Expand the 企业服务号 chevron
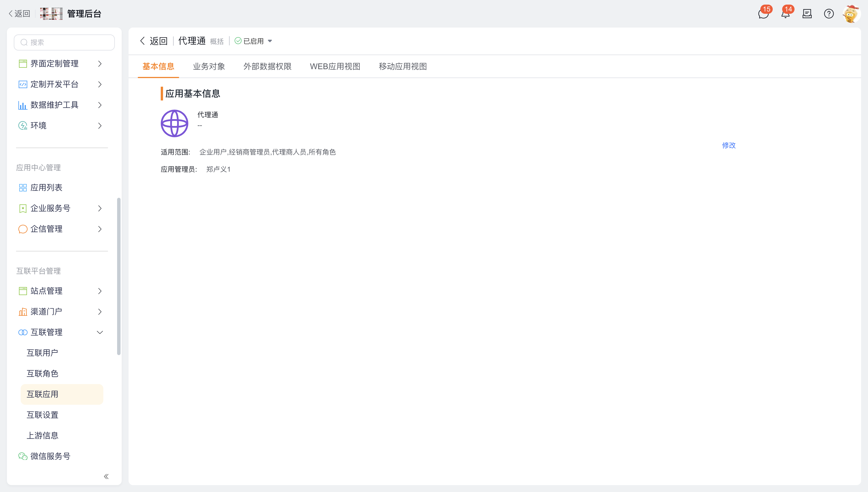This screenshot has width=868, height=492. point(100,208)
